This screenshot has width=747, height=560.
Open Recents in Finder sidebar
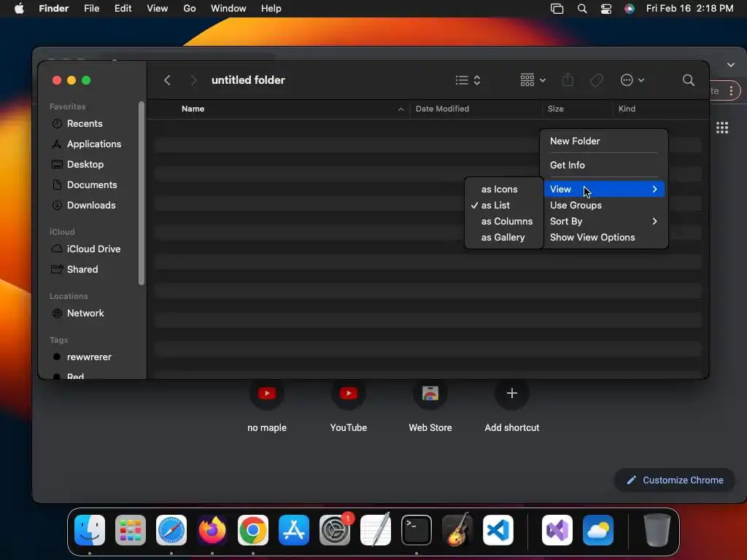click(x=85, y=123)
